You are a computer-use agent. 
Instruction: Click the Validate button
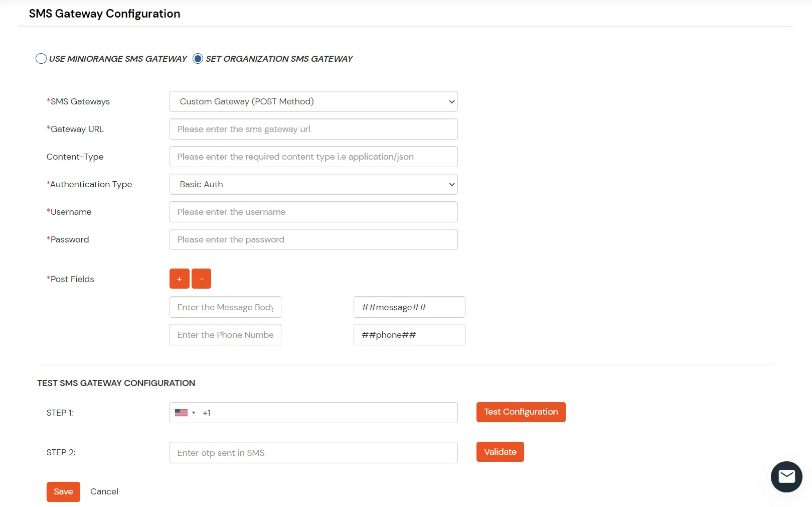point(500,451)
